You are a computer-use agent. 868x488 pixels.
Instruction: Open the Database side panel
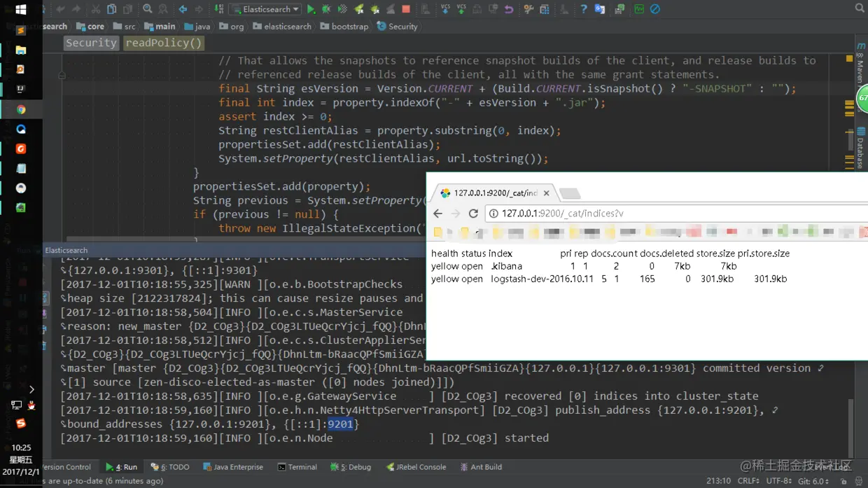[861, 148]
